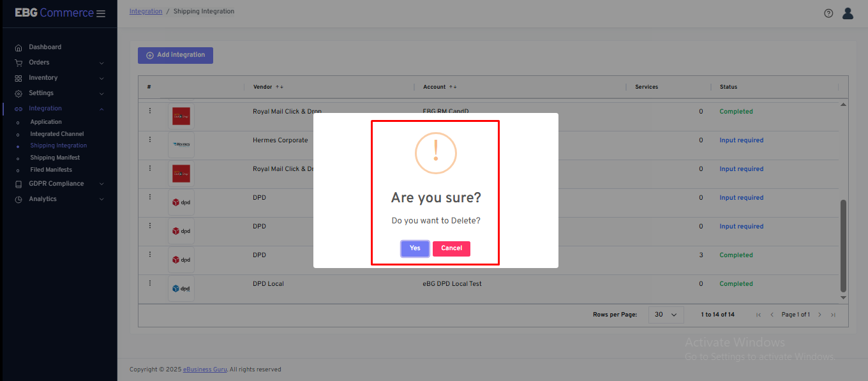Click the Integration breadcrumb link
Image resolution: width=868 pixels, height=381 pixels.
point(146,11)
